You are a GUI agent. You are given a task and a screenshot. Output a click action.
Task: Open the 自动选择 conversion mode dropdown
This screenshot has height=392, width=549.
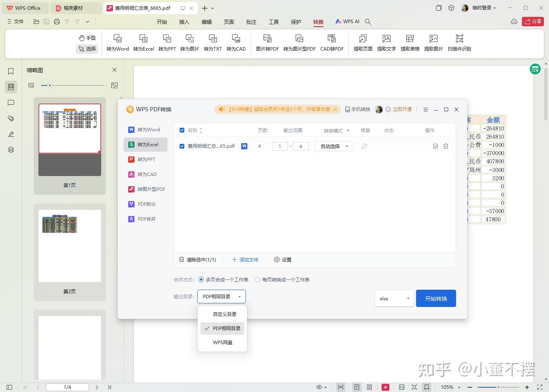click(334, 146)
